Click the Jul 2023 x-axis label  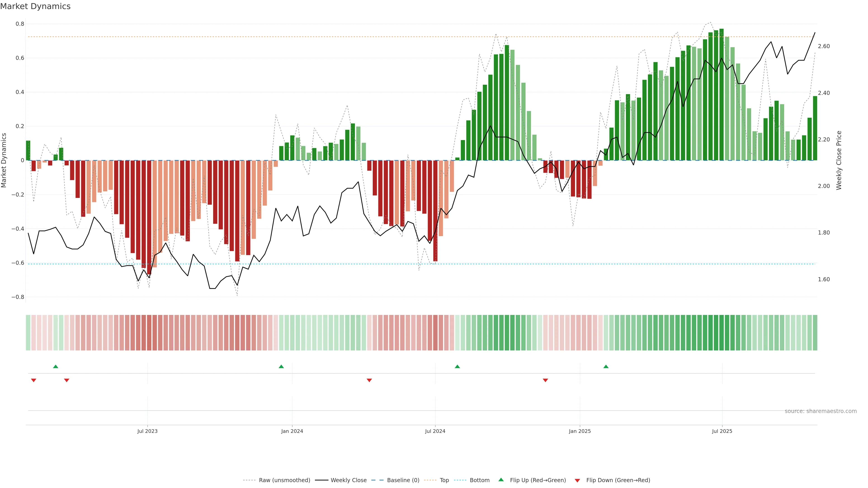(147, 431)
